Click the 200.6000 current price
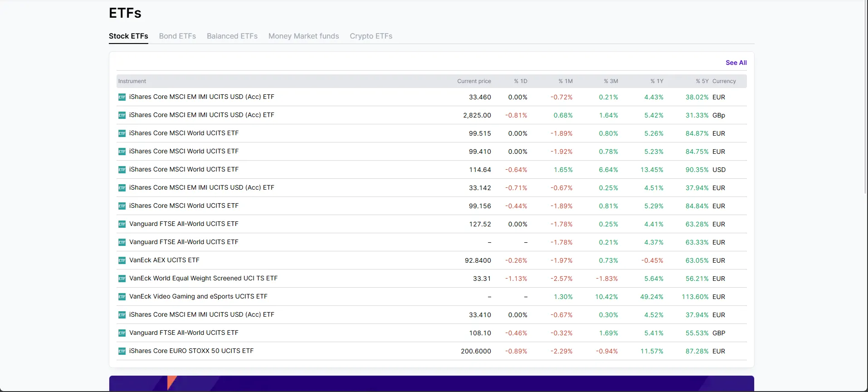The width and height of the screenshot is (868, 392). [x=476, y=351]
